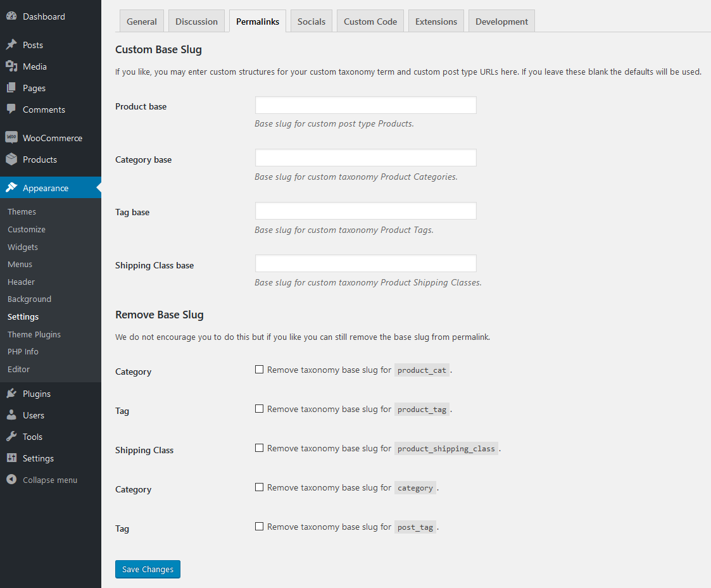Switch to the Custom Code tab
Viewport: 711px width, 588px height.
click(370, 22)
